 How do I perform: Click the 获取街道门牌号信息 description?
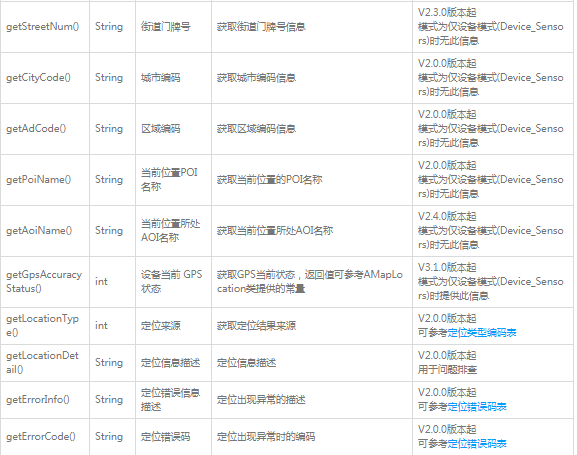click(261, 27)
